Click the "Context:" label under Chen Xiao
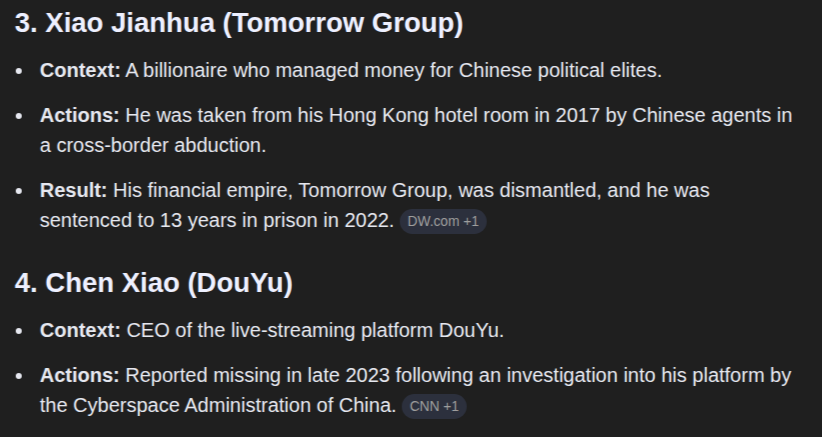Screen dimensions: 822x437 pyautogui.click(x=80, y=330)
